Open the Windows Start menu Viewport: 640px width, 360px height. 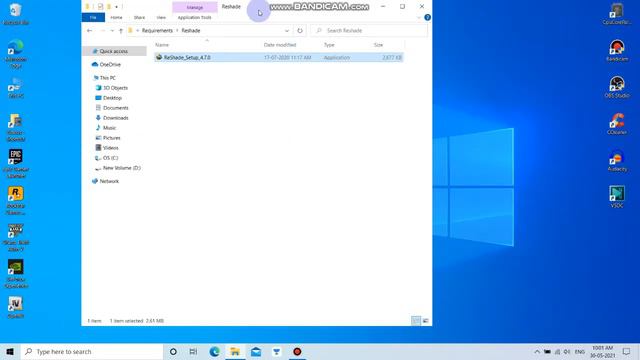point(10,351)
